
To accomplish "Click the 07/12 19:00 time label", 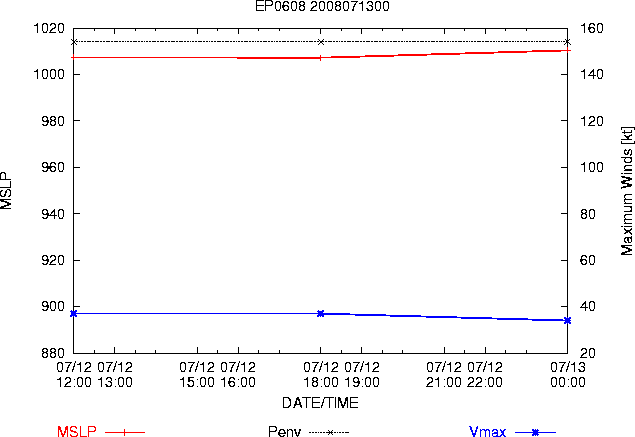I will point(362,375).
